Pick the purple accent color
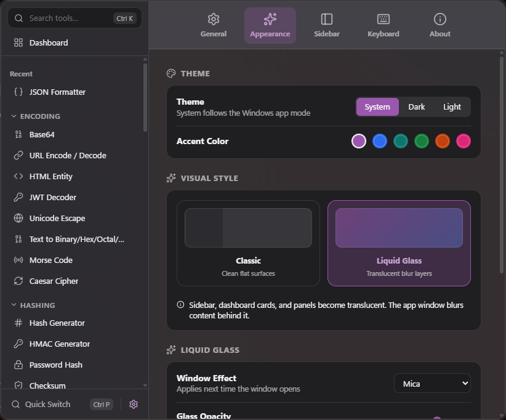Screen dimensions: 506x420 pos(358,141)
